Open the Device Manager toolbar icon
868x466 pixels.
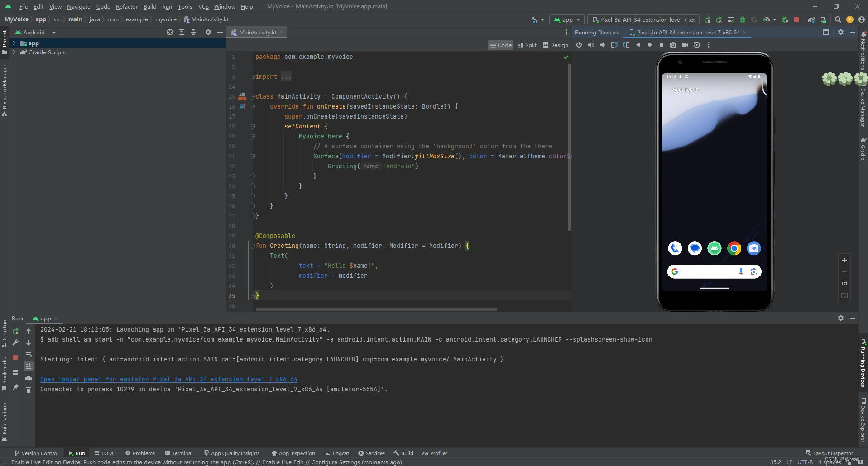[x=823, y=20]
